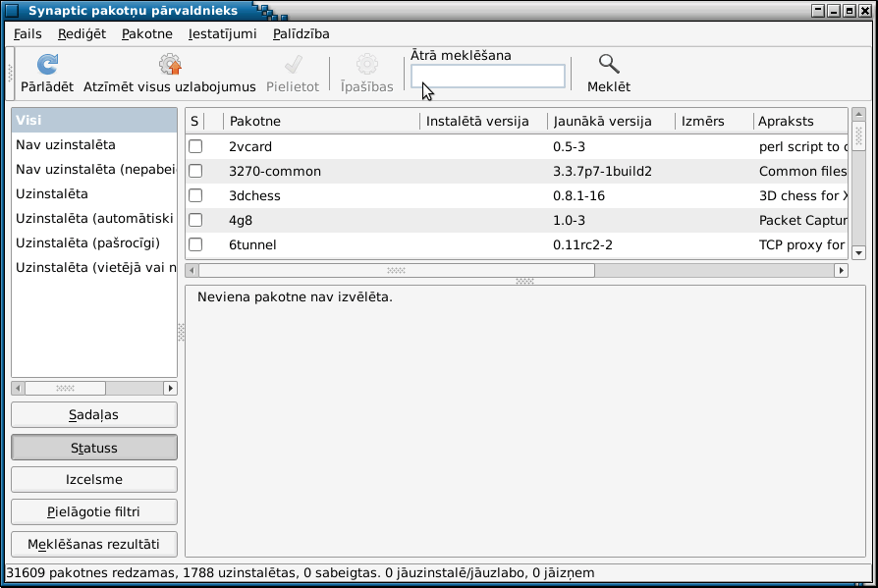Select Uzinstalēta (pašrocīgi) filter
Image resolution: width=878 pixels, height=588 pixels.
(94, 243)
